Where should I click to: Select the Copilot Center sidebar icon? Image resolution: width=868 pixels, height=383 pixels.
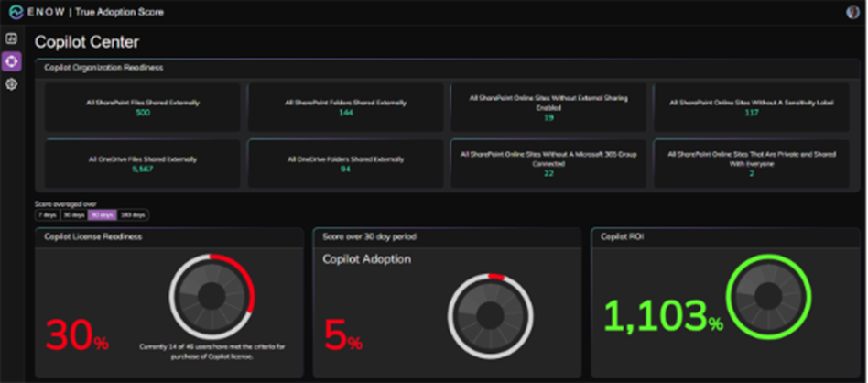11,61
